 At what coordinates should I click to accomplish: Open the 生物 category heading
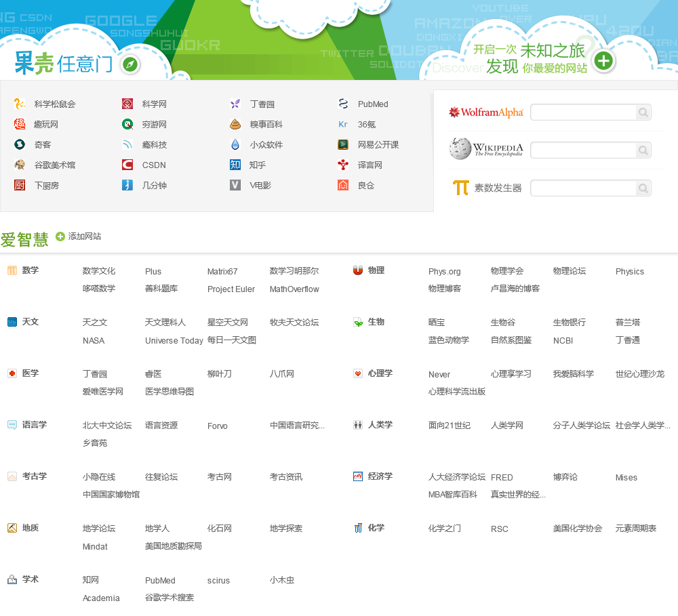pos(376,322)
